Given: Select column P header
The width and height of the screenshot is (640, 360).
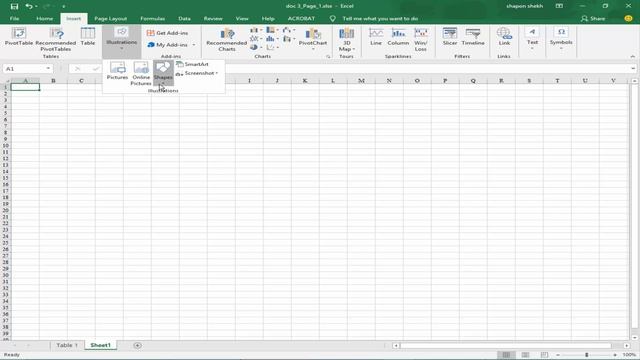Looking at the screenshot, I should (445, 80).
